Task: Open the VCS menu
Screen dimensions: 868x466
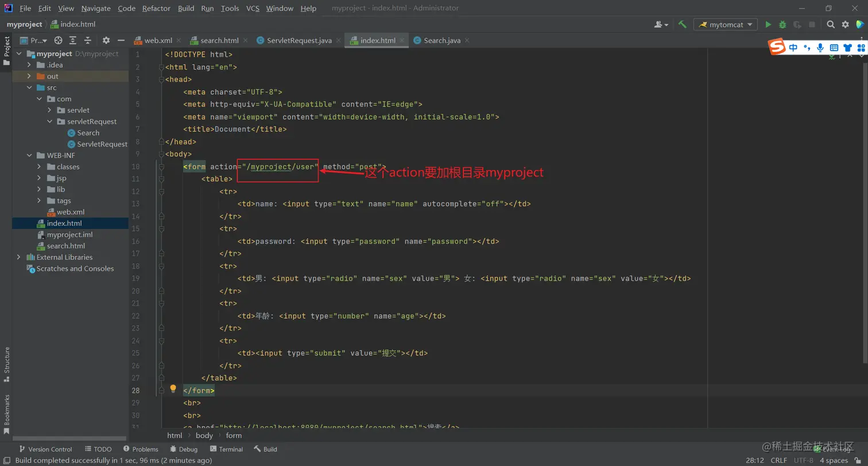Action: 253,8
